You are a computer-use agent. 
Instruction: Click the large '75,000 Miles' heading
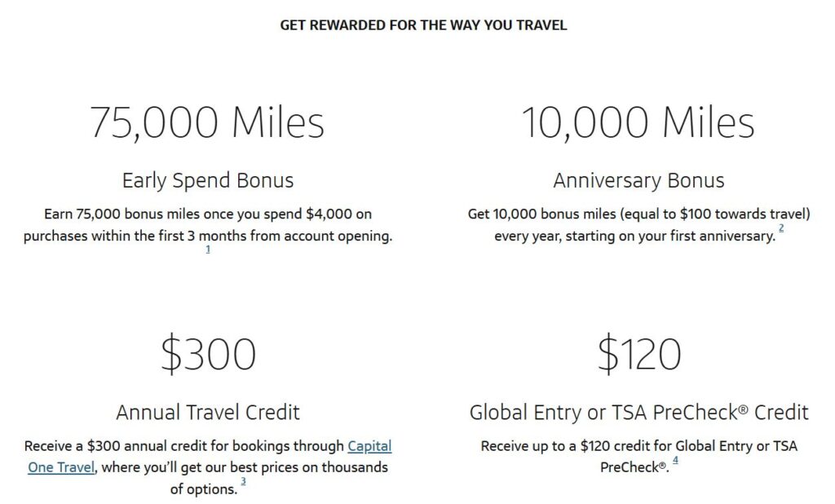click(x=207, y=122)
